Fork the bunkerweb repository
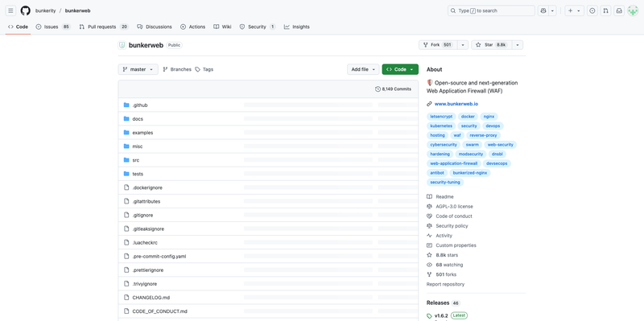The image size is (644, 321). [x=438, y=45]
